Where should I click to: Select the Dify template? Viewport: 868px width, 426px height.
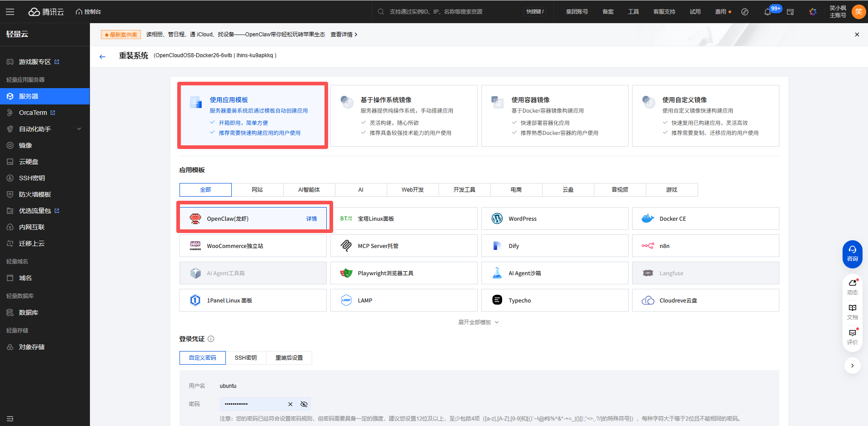(x=554, y=246)
